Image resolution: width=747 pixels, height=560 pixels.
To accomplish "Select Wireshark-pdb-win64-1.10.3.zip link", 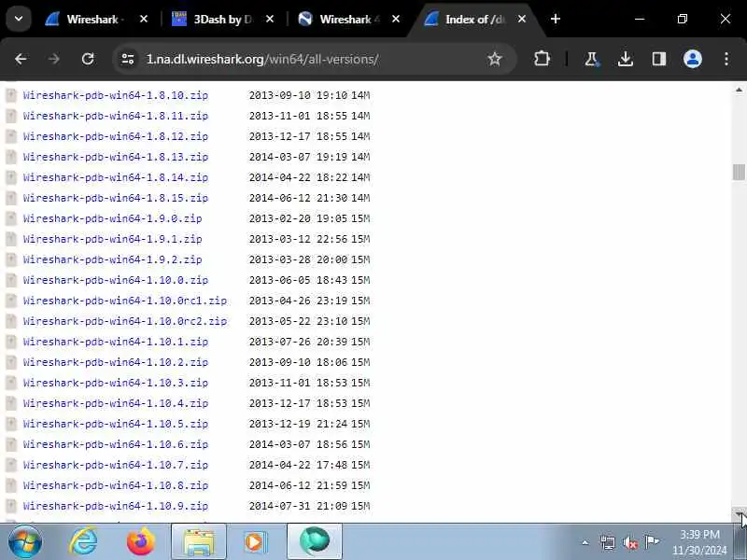I will coord(116,383).
